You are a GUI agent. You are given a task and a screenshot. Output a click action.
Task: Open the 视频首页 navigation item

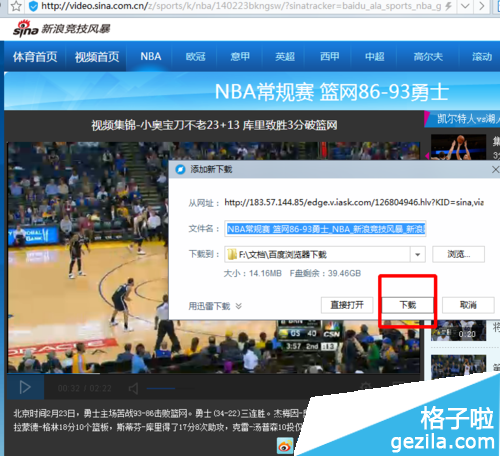(x=97, y=57)
